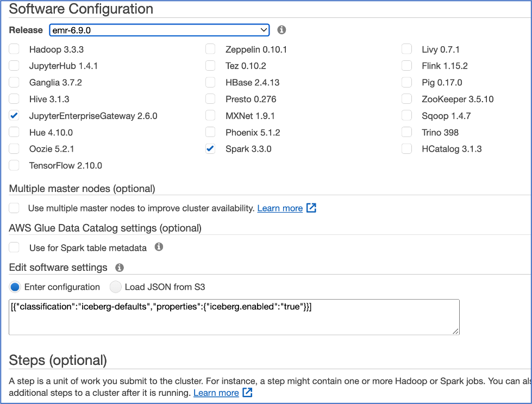The image size is (532, 404).
Task: Click the text area resize handle
Action: (456, 331)
